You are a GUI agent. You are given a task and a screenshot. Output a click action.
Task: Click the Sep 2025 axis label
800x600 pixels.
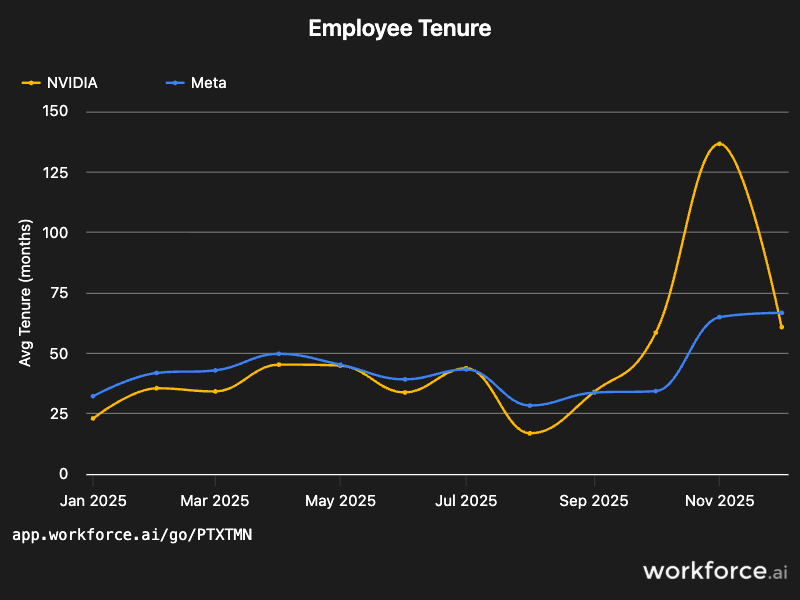(594, 501)
